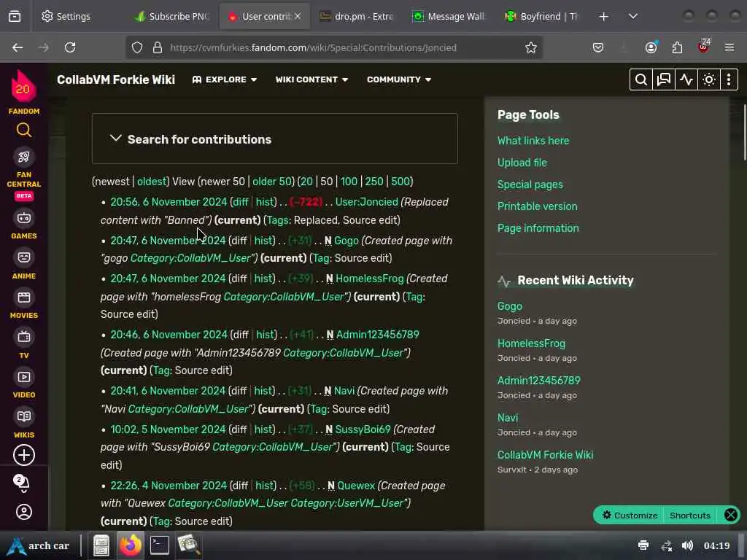Dismiss the bottom toolbar with X
The image size is (747, 560).
pos(730,515)
